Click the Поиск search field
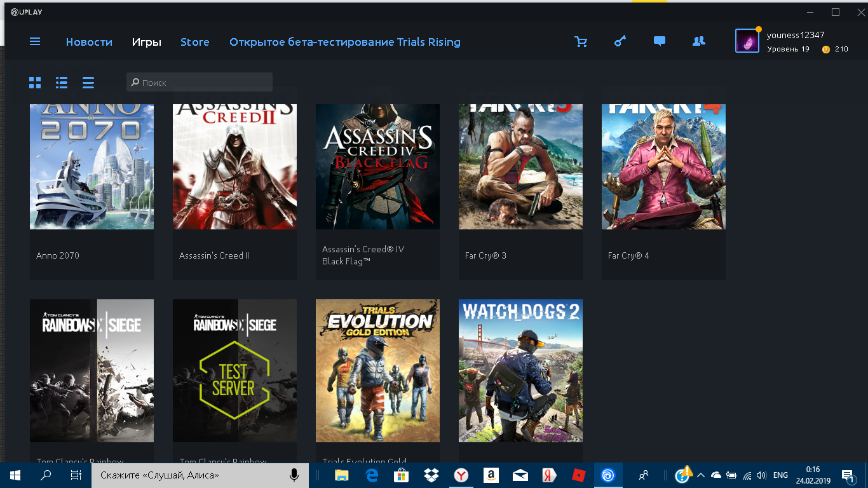This screenshot has width=868, height=488. point(200,83)
